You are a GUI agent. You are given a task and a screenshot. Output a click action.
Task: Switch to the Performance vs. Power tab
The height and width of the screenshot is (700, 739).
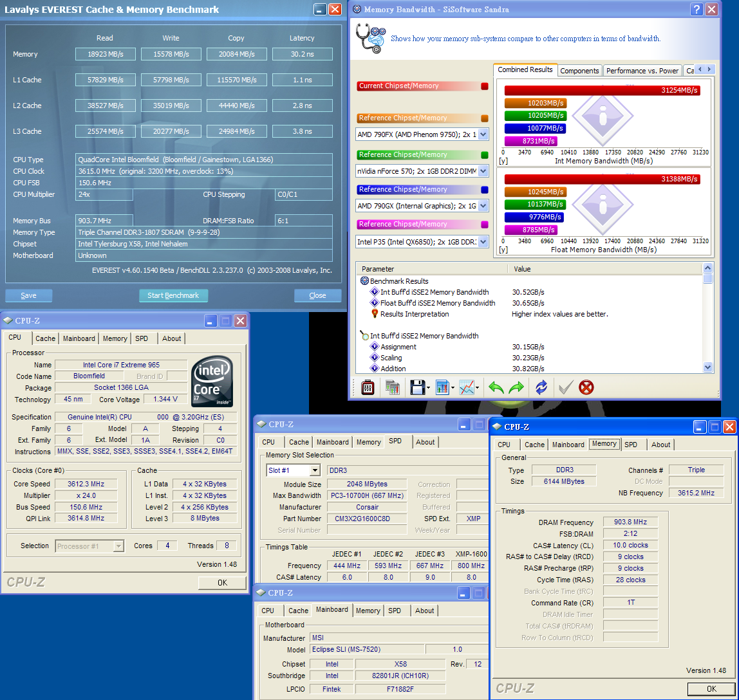pos(642,71)
